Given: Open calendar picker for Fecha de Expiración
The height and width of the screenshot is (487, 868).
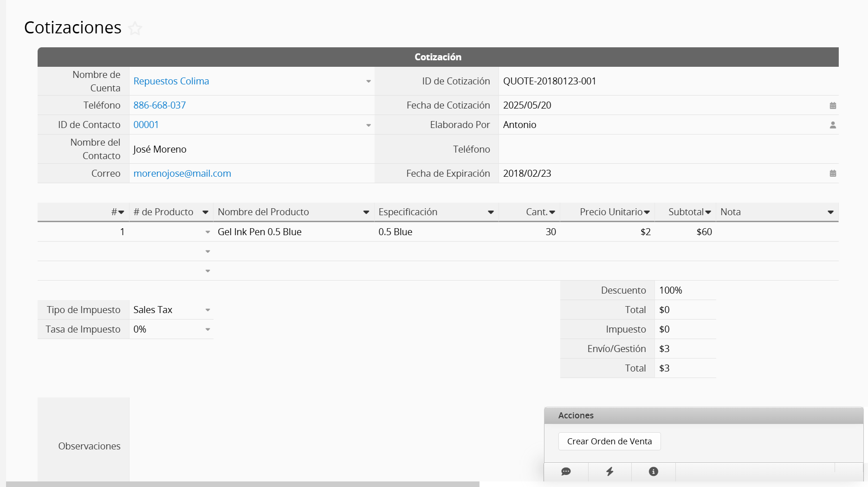Looking at the screenshot, I should point(833,173).
